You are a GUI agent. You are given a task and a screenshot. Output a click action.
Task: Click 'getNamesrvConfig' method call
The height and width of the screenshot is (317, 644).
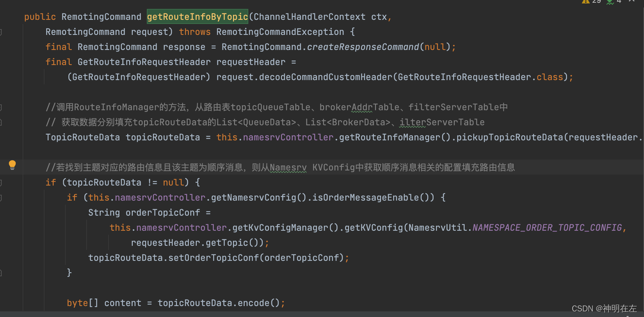(x=254, y=198)
